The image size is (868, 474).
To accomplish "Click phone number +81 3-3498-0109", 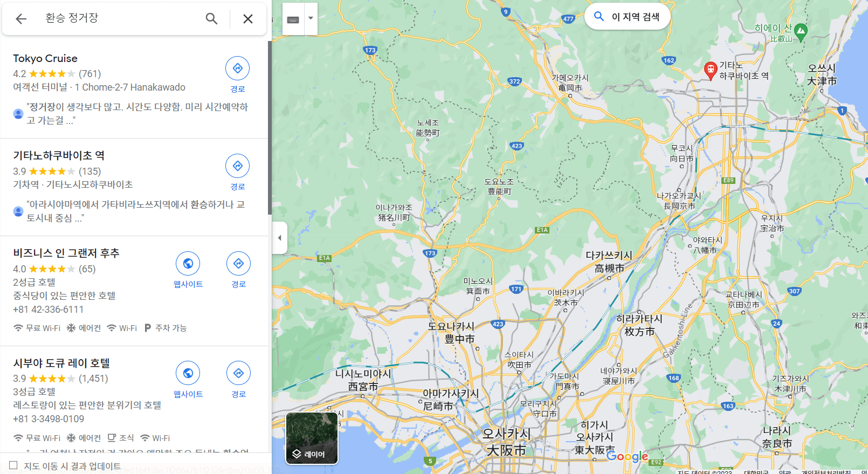I will (x=49, y=419).
